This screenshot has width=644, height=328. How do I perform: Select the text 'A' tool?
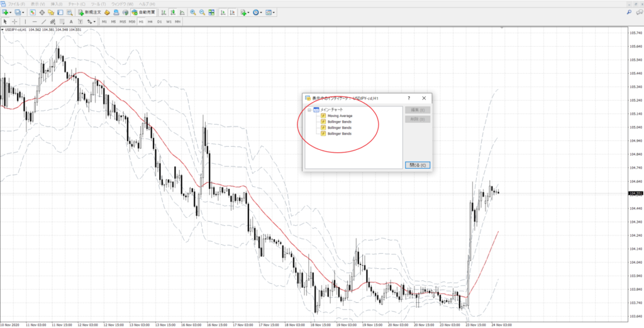click(x=71, y=21)
